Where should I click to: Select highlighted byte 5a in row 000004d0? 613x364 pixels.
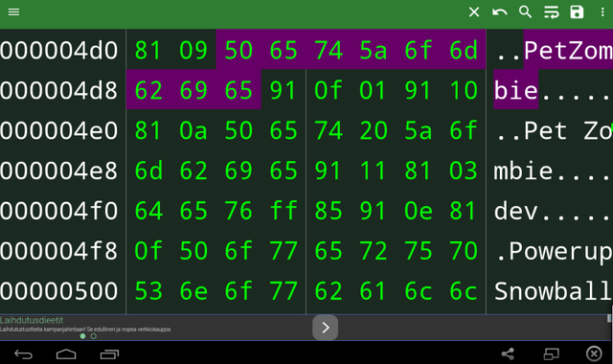click(x=374, y=51)
